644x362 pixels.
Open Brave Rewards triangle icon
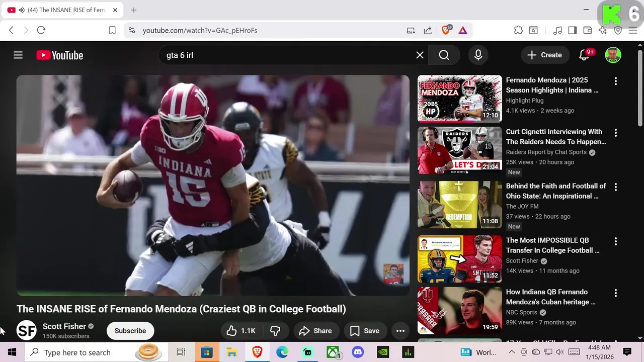[463, 30]
